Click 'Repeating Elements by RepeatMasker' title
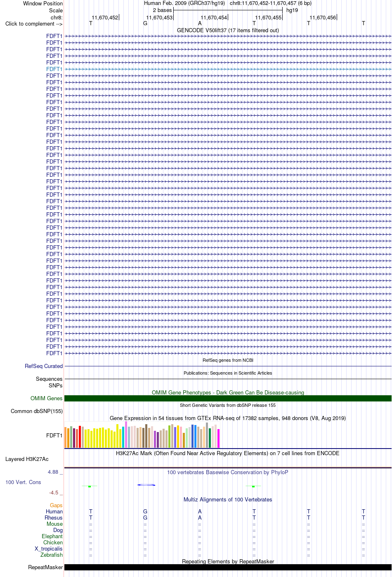 [x=228, y=561]
